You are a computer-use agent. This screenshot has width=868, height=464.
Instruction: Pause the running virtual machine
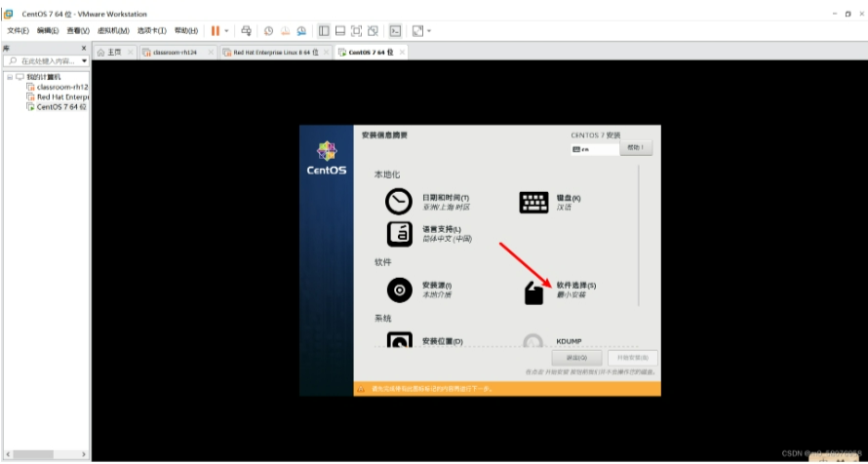point(216,31)
